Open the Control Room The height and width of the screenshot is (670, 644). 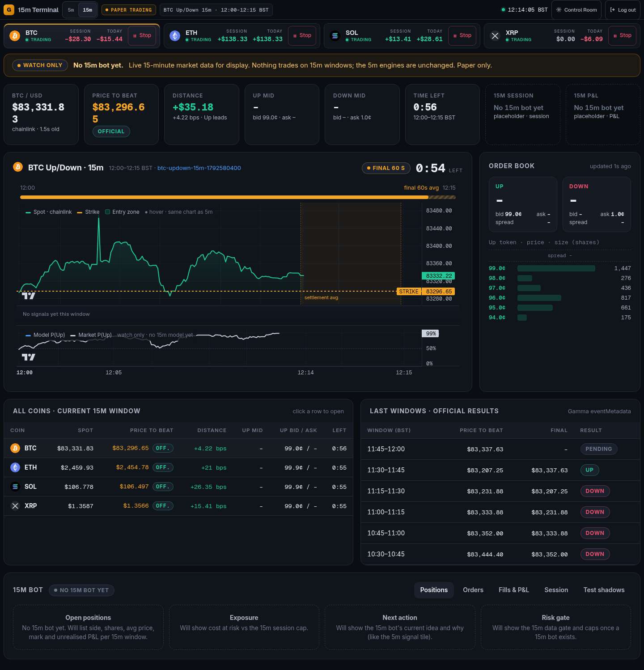click(576, 10)
